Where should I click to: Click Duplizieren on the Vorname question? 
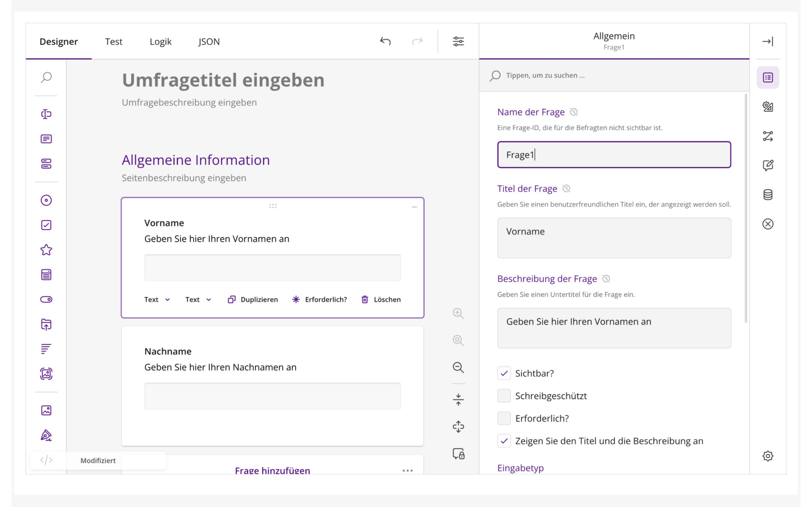pos(253,299)
